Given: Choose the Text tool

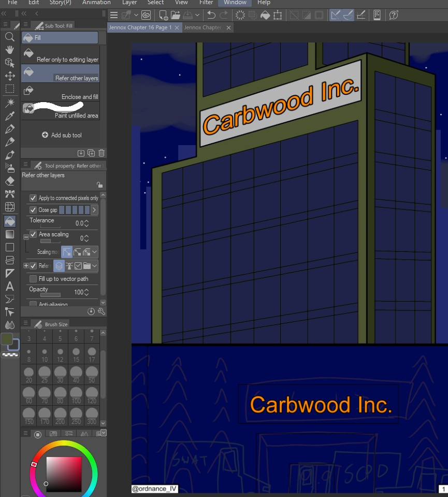Looking at the screenshot, I should tap(9, 286).
